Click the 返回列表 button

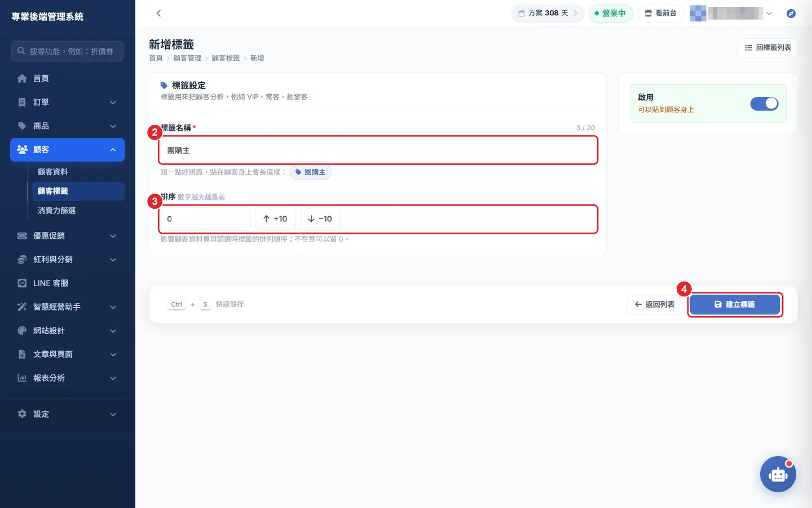point(655,304)
